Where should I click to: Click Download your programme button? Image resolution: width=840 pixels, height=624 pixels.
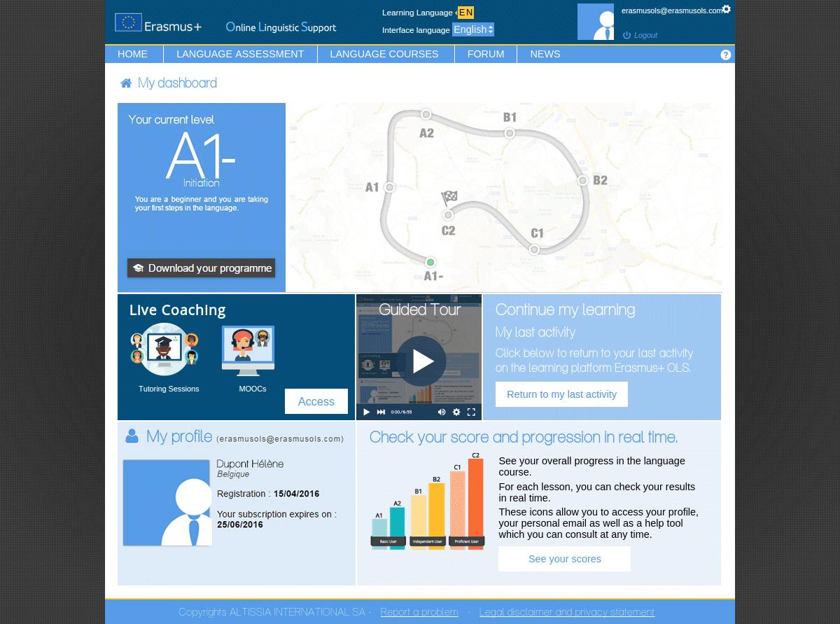click(201, 268)
